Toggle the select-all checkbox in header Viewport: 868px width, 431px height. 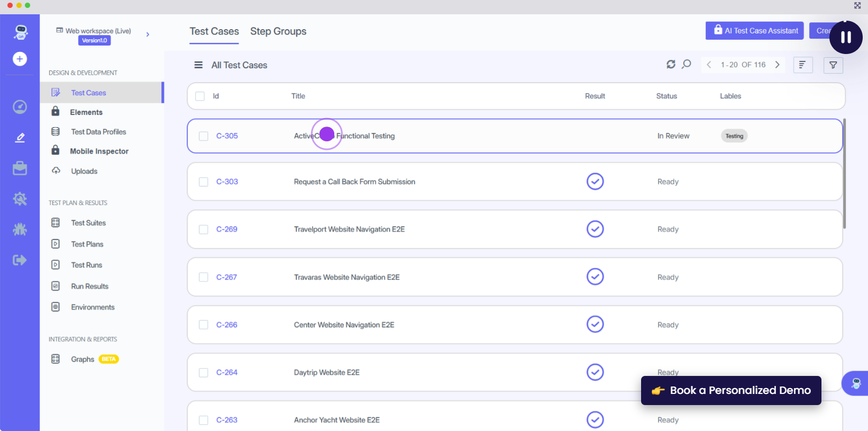[x=200, y=96]
